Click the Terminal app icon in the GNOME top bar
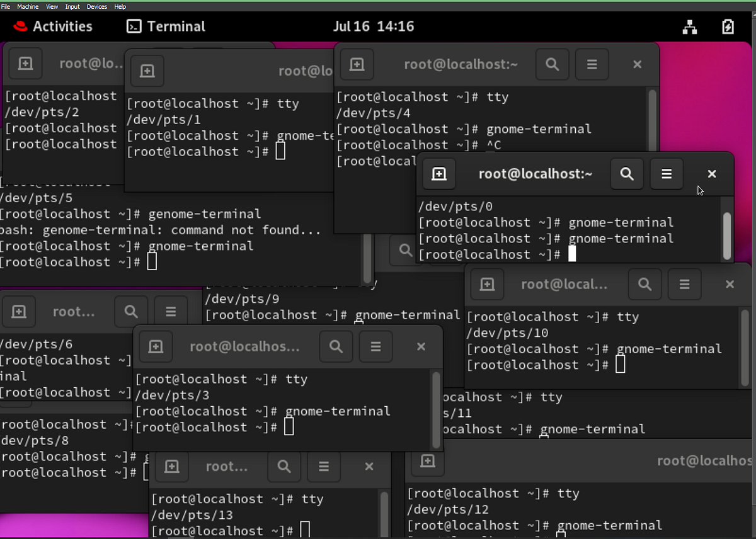756x539 pixels. [134, 26]
